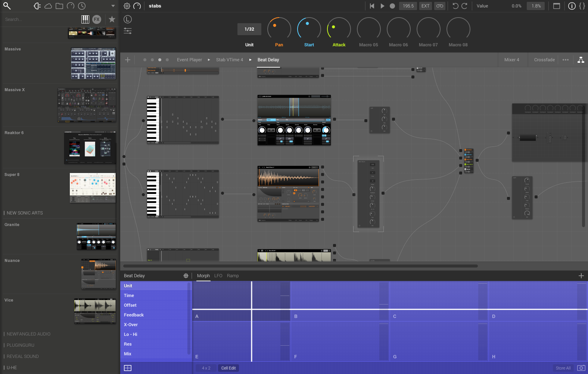588x374 pixels.
Task: Toggle the favorites star filter
Action: click(x=112, y=19)
